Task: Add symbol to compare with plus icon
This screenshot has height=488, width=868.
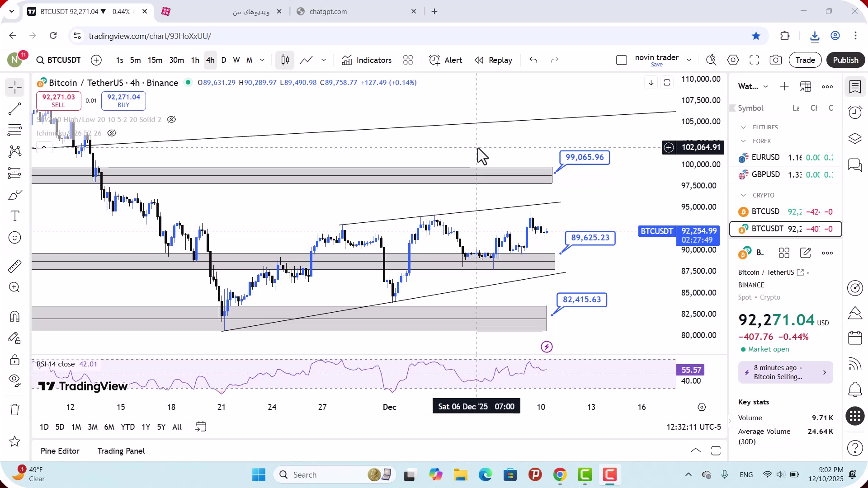Action: [96, 60]
